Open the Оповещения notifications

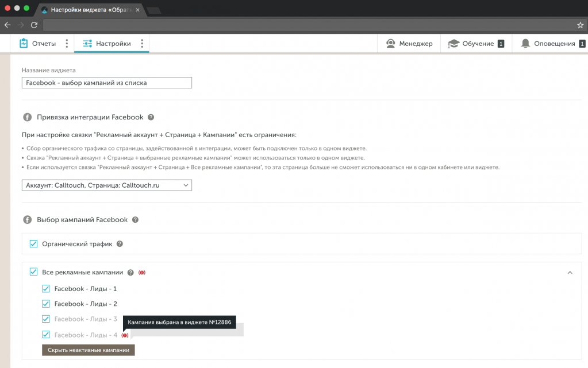pos(553,44)
